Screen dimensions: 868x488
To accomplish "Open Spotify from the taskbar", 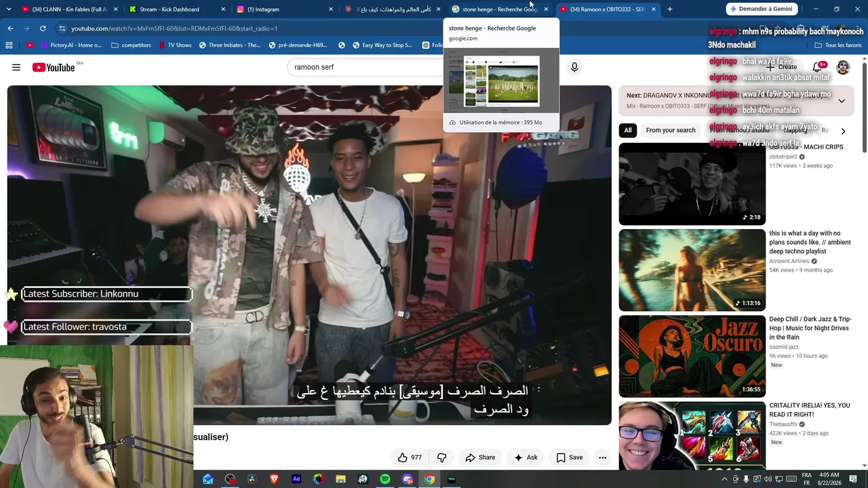I will coord(385,479).
